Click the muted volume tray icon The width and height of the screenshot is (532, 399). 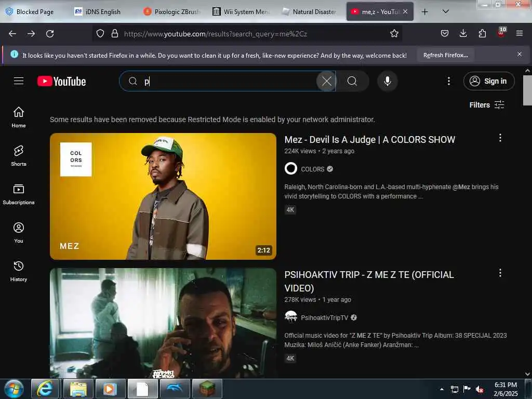coord(480,389)
